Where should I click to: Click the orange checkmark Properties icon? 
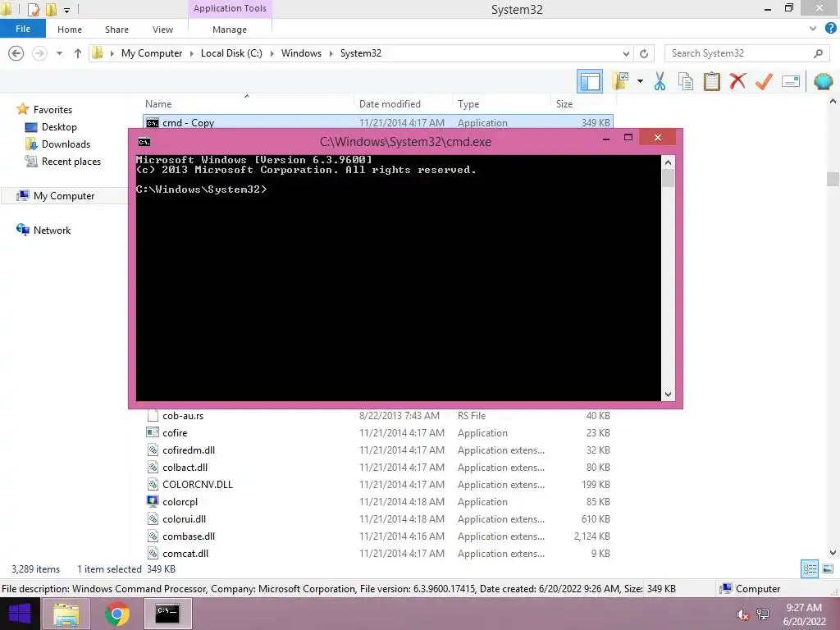pyautogui.click(x=764, y=81)
